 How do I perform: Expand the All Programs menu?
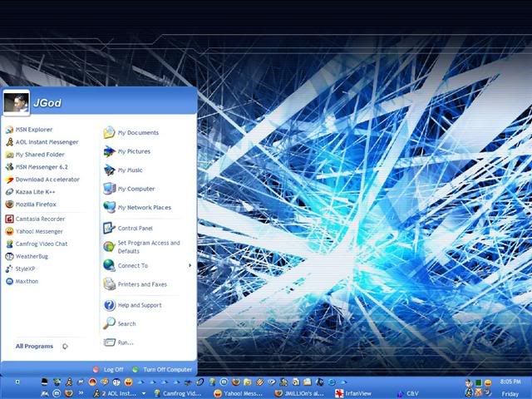pos(42,346)
